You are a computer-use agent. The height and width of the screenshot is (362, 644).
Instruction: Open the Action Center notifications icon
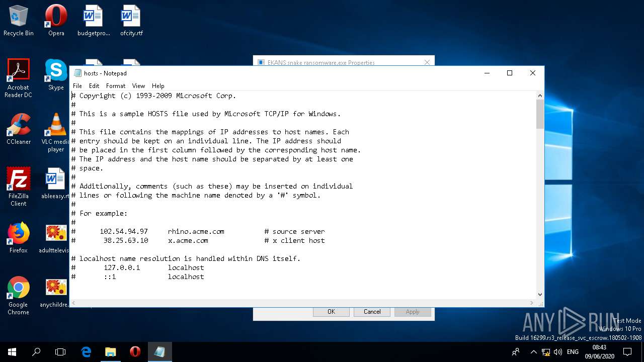627,352
